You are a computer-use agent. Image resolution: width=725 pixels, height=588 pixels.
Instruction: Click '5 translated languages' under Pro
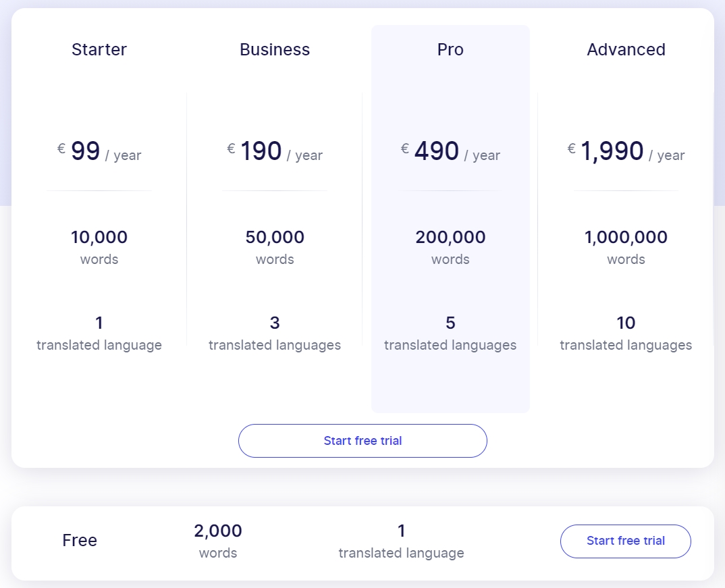pos(450,333)
